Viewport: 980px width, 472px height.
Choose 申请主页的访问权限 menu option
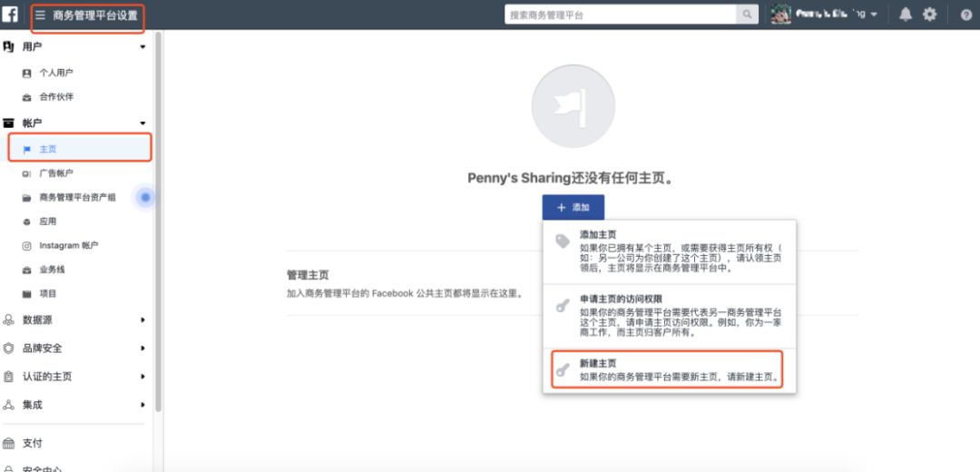click(670, 317)
